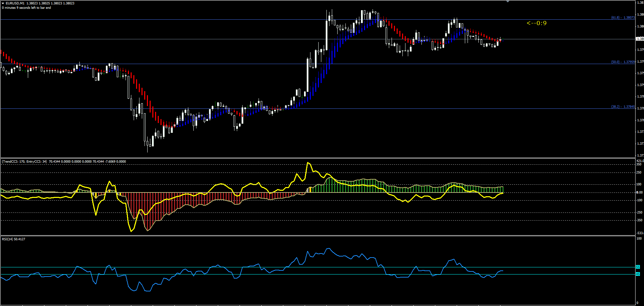
Task: Select the Fibonacci (38.2) - 1.37845 label
Action: [x=623, y=107]
